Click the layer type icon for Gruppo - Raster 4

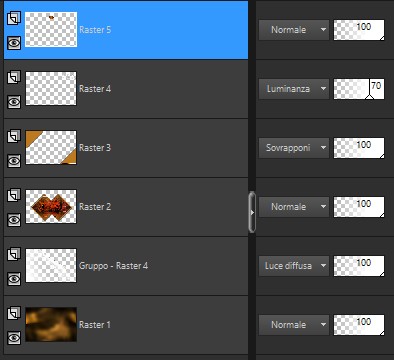coord(14,254)
